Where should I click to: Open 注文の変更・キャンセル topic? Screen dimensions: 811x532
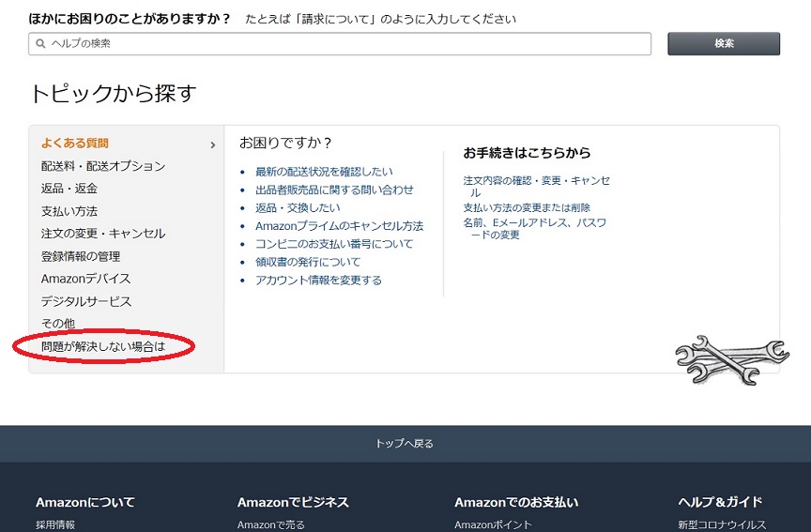pos(103,234)
